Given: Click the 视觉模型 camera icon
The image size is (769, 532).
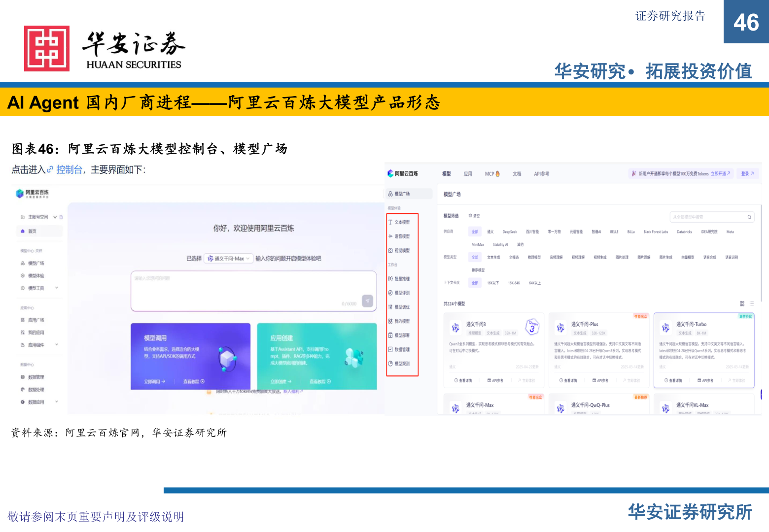Looking at the screenshot, I should point(390,250).
